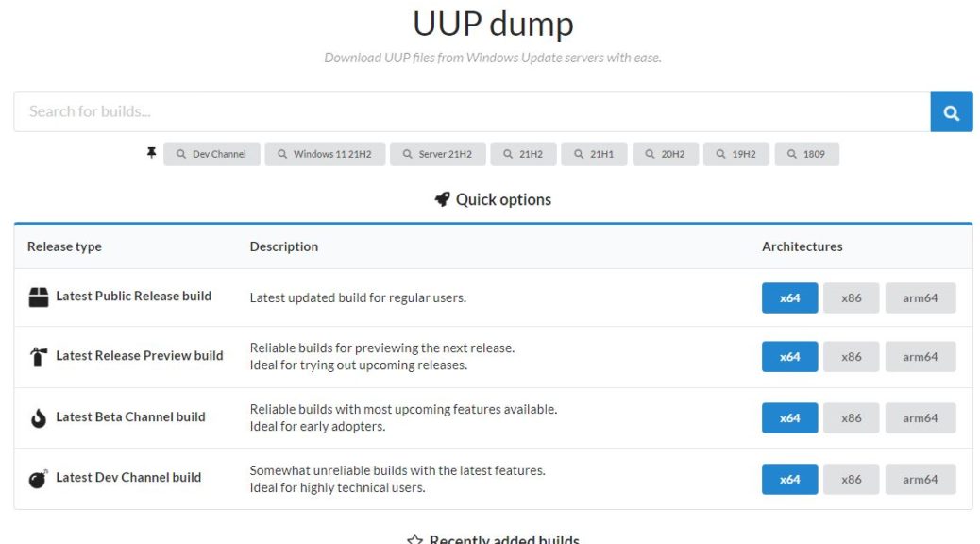
Task: Search for Dev Channel builds tag
Action: pyautogui.click(x=211, y=154)
